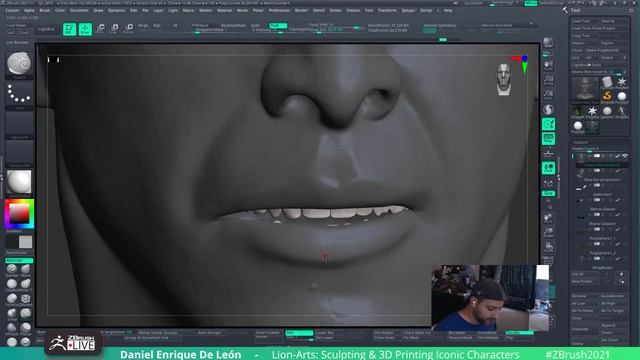Click the Scroll canvas icon
The height and width of the screenshot is (360, 640).
click(x=549, y=66)
